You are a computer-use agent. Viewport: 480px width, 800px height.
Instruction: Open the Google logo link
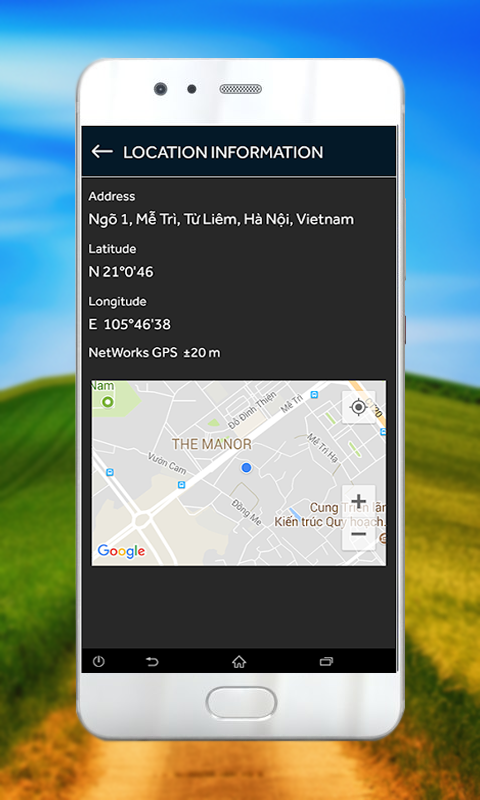[x=121, y=551]
